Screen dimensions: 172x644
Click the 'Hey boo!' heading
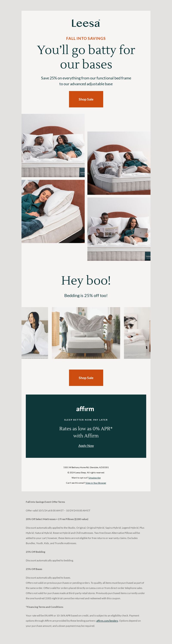tap(86, 280)
